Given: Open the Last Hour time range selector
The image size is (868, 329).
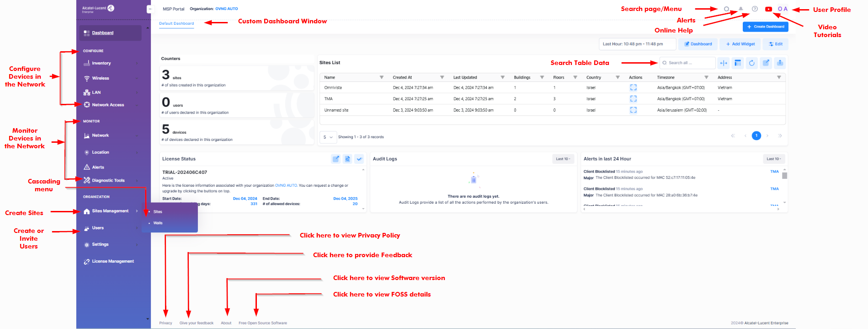Looking at the screenshot, I should 637,44.
